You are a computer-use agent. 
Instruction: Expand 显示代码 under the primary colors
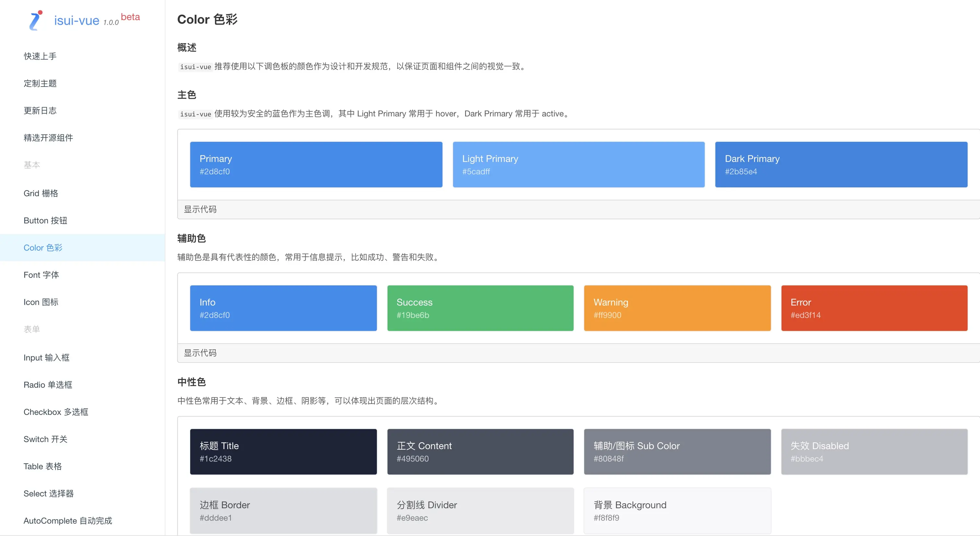(200, 209)
